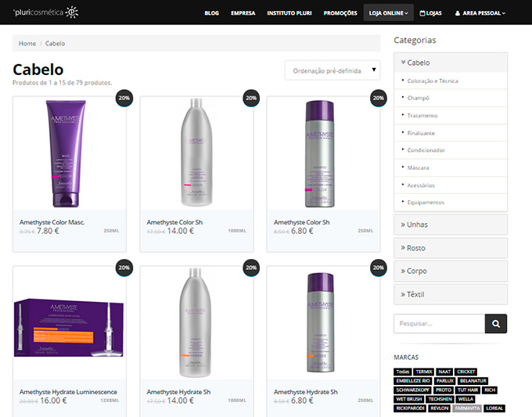Click the 20% badge on Amethyste Color Masc.

click(124, 98)
